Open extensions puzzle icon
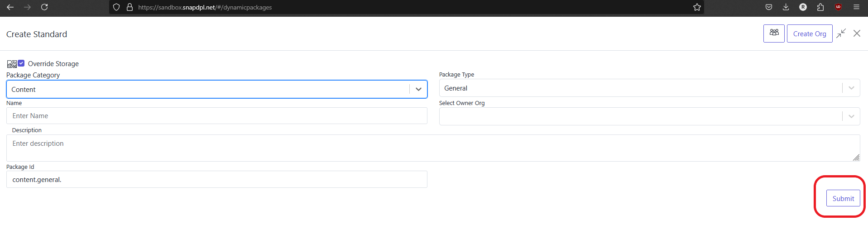 click(x=820, y=7)
